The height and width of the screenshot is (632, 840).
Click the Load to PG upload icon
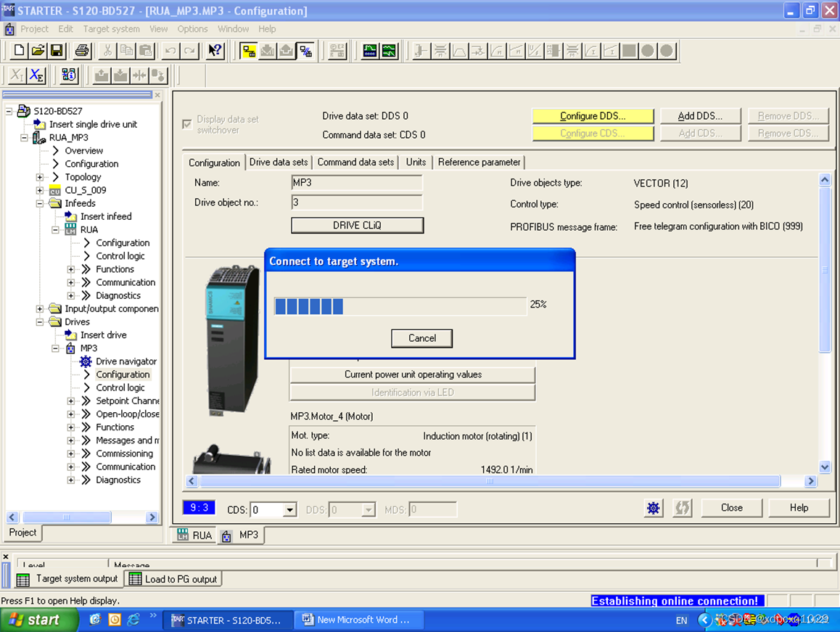tap(286, 51)
